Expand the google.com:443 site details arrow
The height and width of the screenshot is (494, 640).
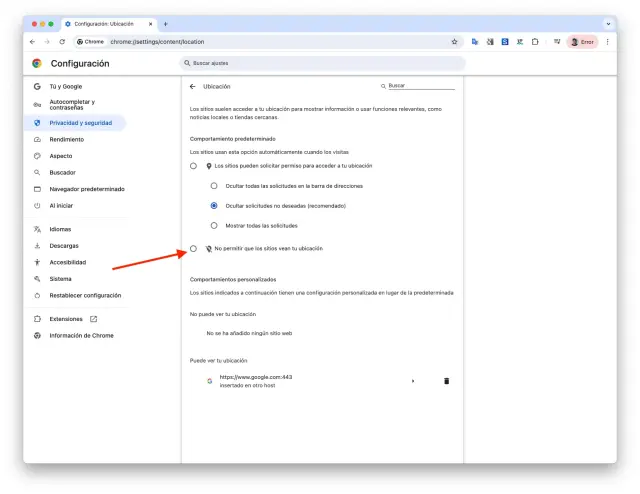(x=413, y=381)
